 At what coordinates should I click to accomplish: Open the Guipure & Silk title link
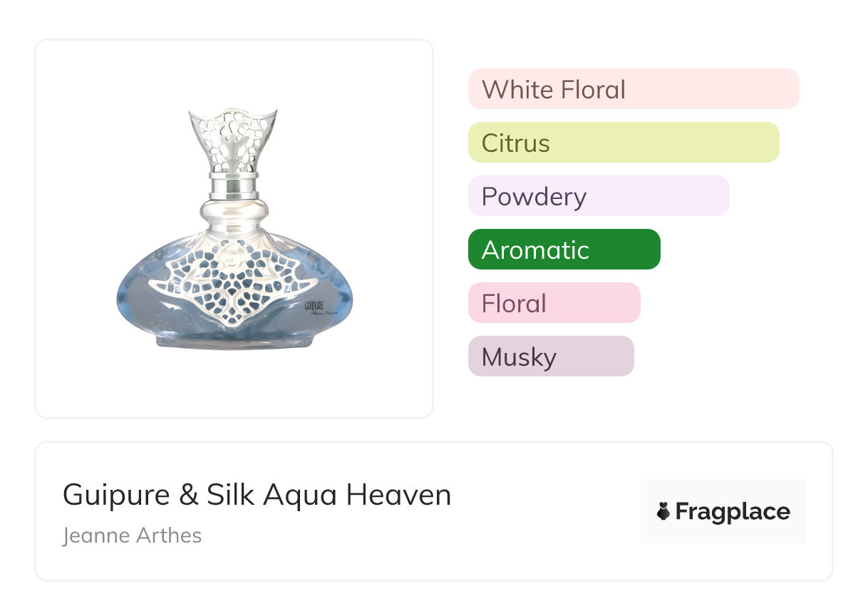pos(257,495)
